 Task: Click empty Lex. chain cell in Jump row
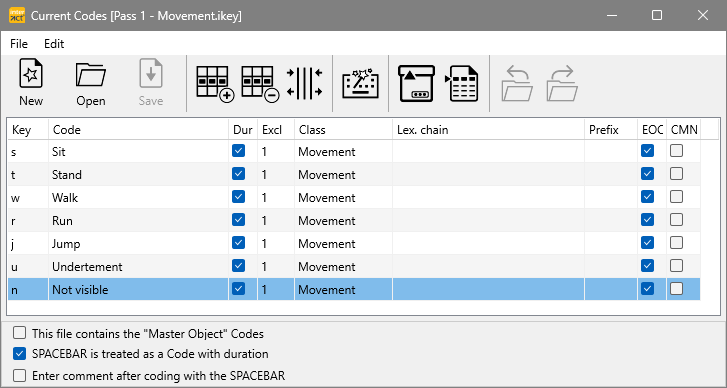[x=489, y=243]
